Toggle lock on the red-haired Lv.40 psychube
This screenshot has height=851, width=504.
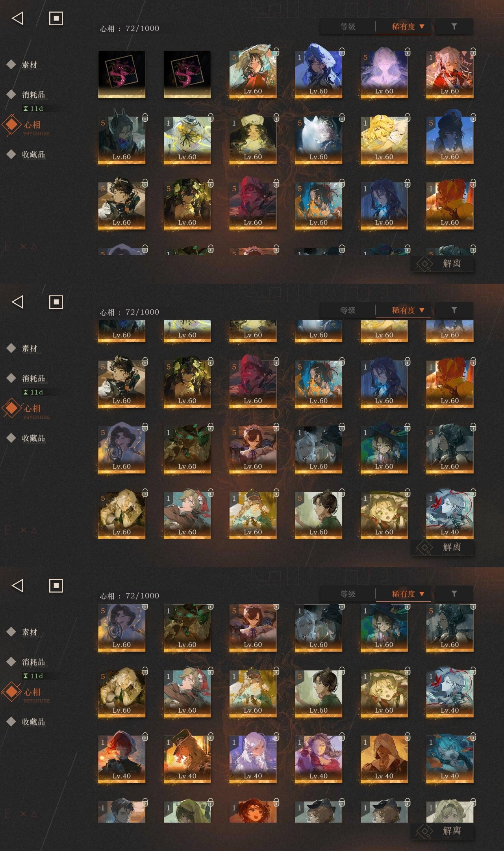(x=145, y=736)
